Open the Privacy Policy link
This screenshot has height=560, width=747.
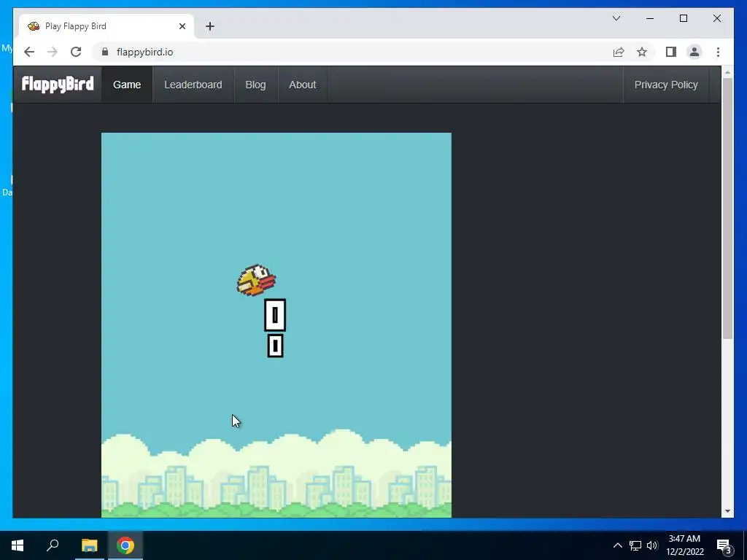coord(666,85)
